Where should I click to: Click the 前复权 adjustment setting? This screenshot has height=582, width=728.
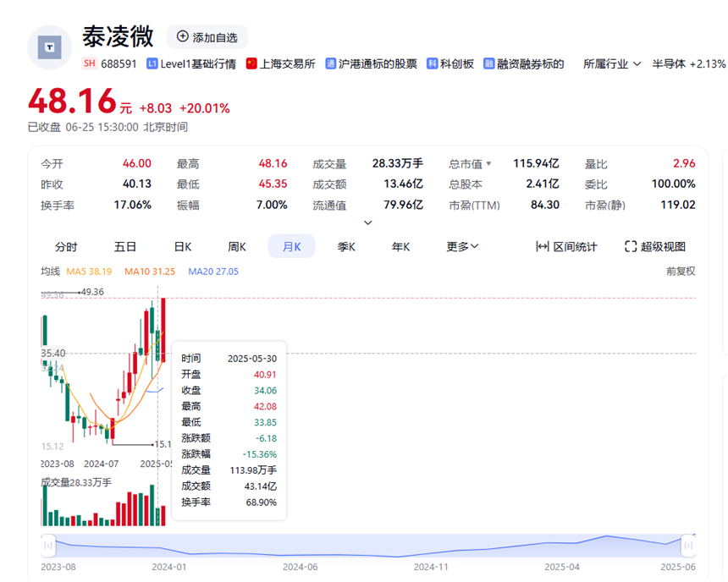coord(680,271)
